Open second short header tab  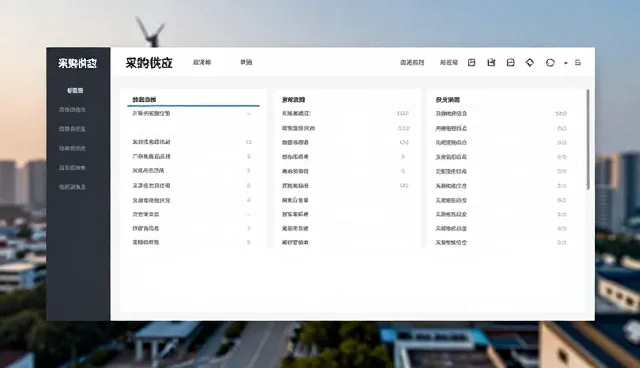(x=246, y=62)
